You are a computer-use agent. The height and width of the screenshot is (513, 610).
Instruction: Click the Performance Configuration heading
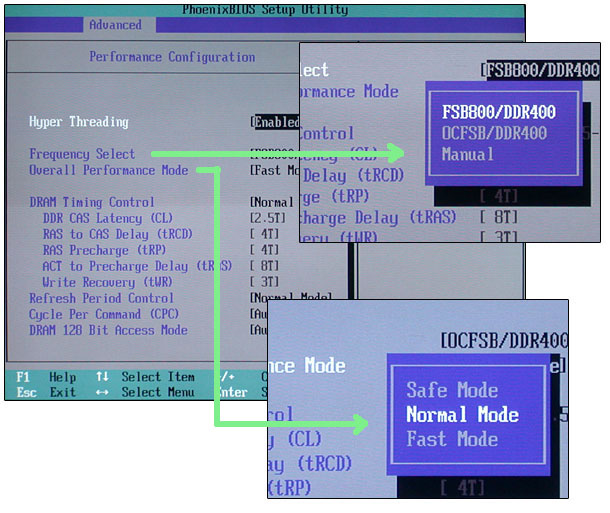[172, 57]
